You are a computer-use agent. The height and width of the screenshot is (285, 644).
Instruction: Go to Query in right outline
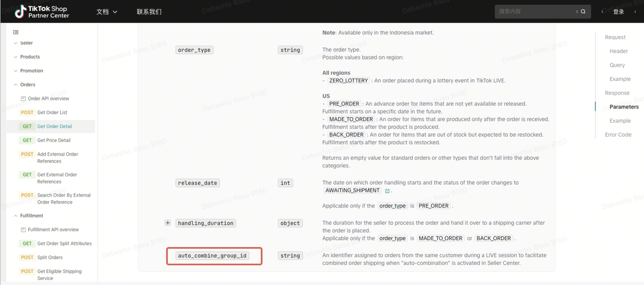(x=617, y=65)
